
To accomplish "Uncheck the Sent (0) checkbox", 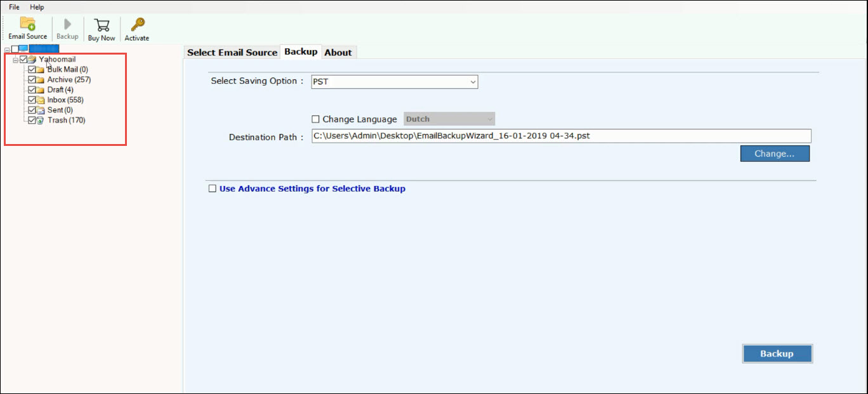I will pos(32,110).
